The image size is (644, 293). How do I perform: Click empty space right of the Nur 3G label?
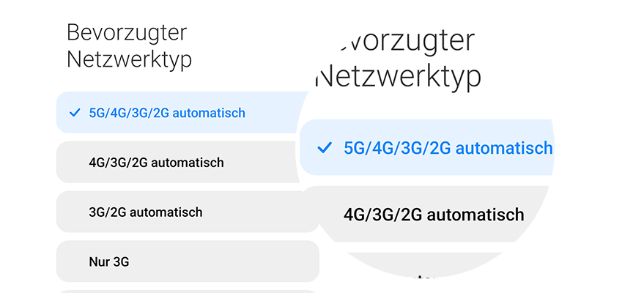234,261
